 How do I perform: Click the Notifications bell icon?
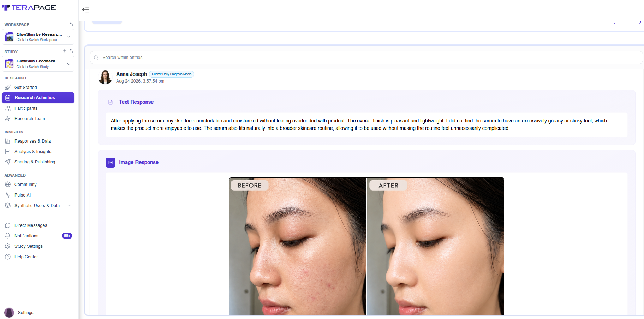[8, 236]
